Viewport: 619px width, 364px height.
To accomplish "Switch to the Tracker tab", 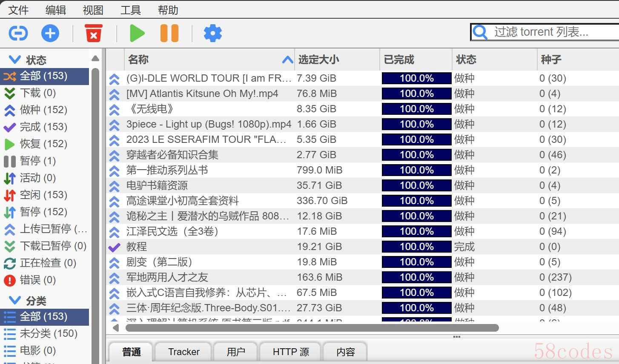I will pyautogui.click(x=183, y=352).
